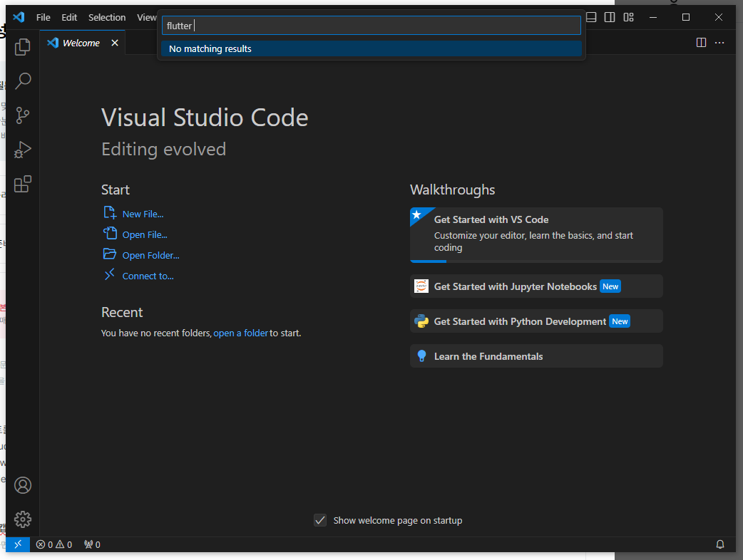The width and height of the screenshot is (743, 560).
Task: Click the 'Show welcome page on startup' label
Action: (398, 521)
